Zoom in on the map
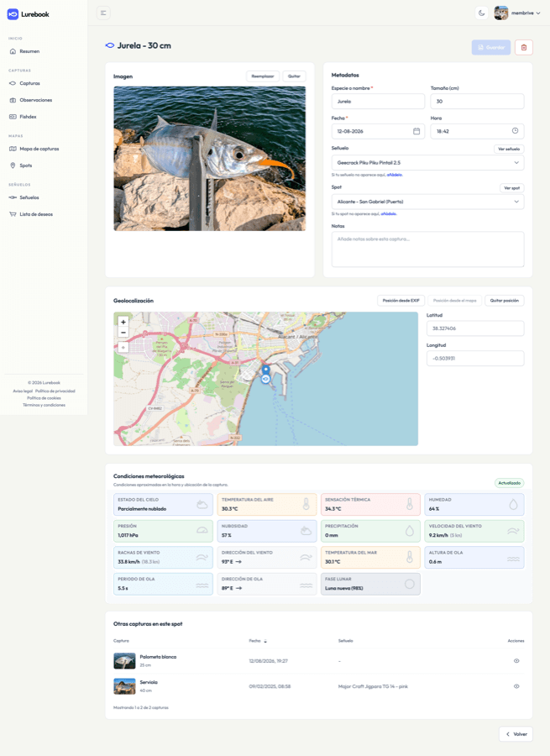The width and height of the screenshot is (550, 756). [123, 322]
